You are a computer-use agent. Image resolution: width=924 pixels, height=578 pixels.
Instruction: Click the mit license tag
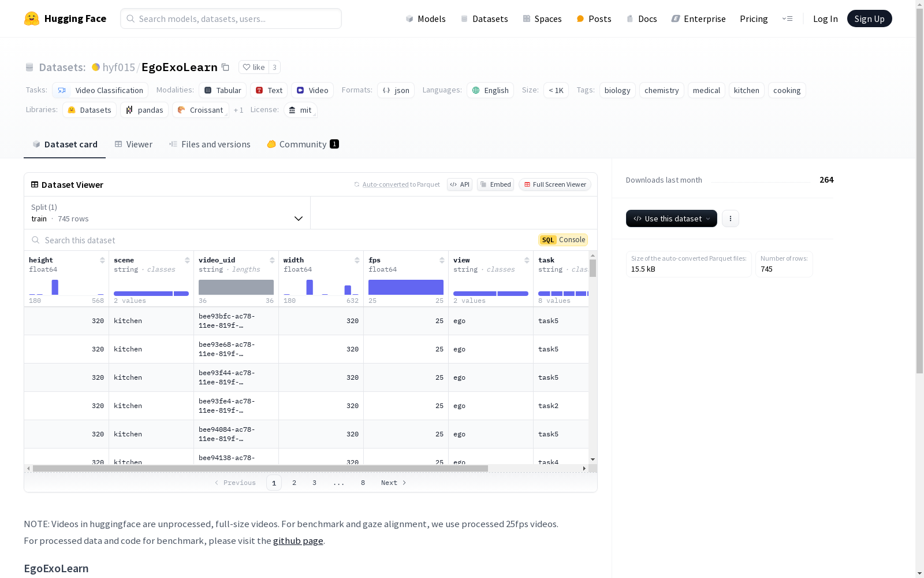300,110
